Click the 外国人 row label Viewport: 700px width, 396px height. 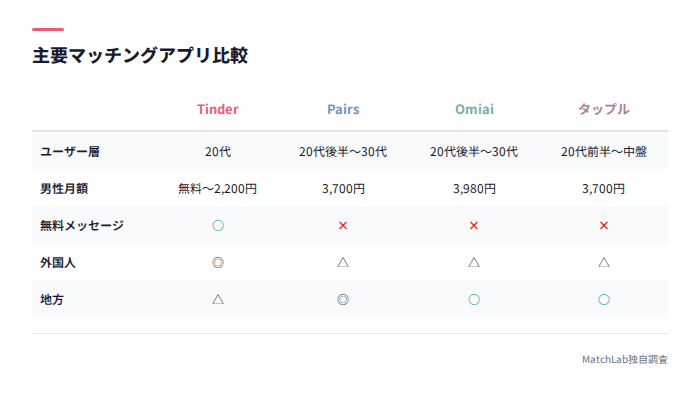(58, 263)
